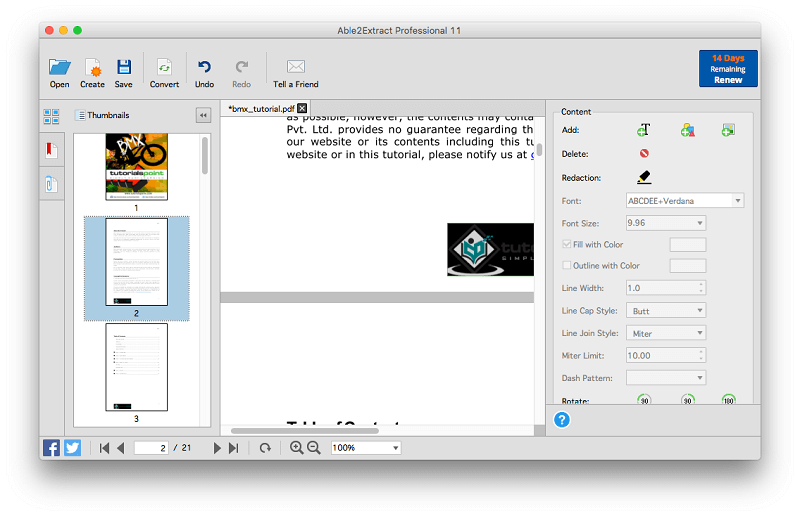Screen dimensions: 800x516
Task: Pick the Outline with Color swatch
Action: click(687, 265)
